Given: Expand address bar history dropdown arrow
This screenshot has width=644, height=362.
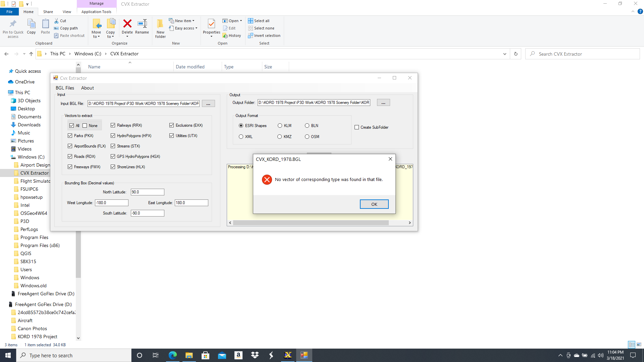Looking at the screenshot, I should pos(504,54).
